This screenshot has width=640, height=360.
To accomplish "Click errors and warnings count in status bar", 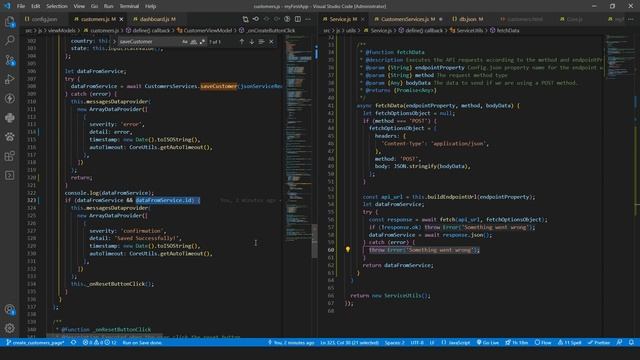I will click(100, 342).
